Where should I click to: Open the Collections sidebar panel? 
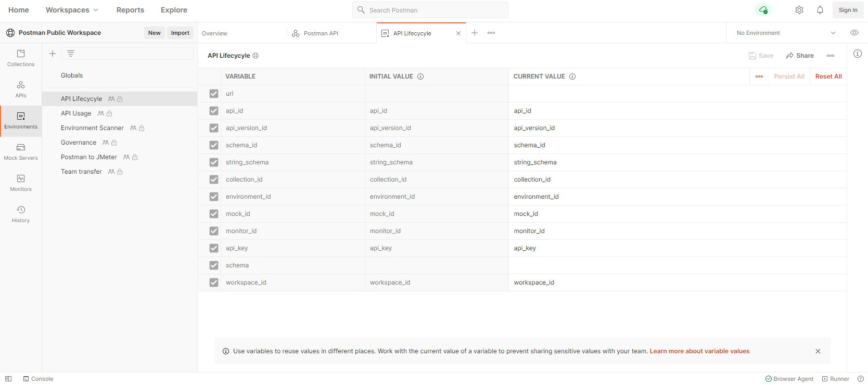(x=21, y=58)
